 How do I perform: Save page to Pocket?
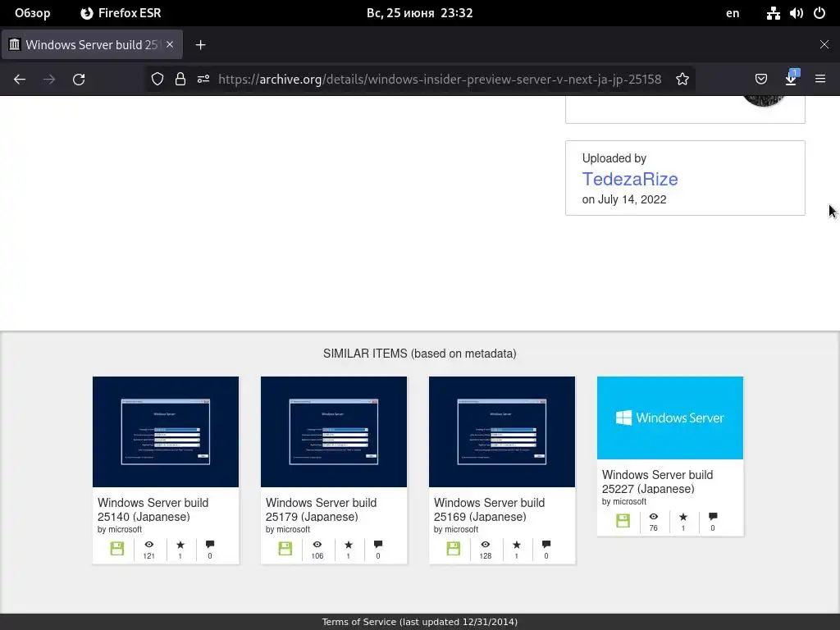point(760,80)
